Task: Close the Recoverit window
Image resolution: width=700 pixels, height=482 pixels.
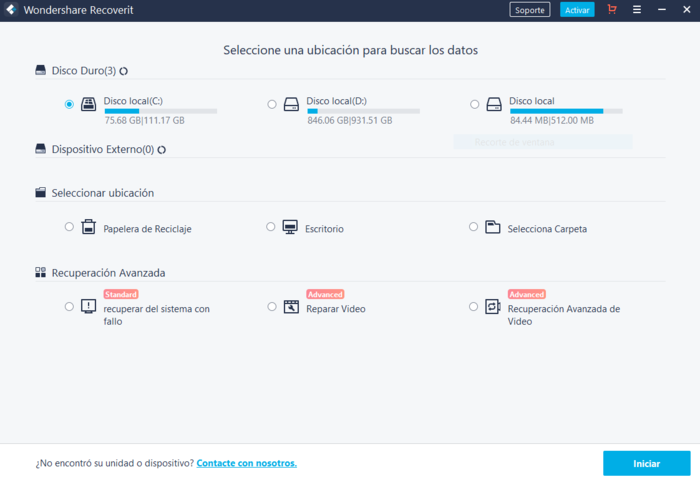Action: pyautogui.click(x=687, y=9)
